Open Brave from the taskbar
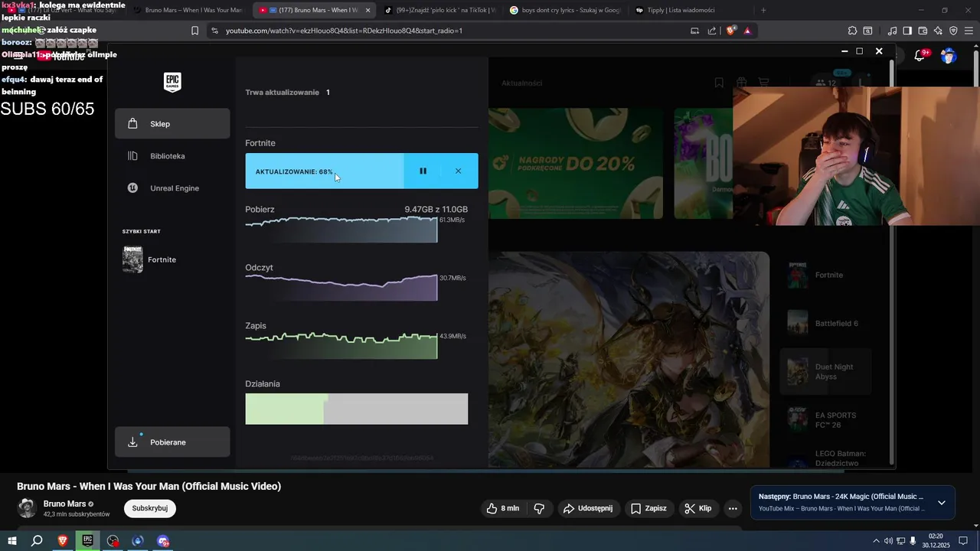Viewport: 980px width, 551px height. (x=63, y=541)
